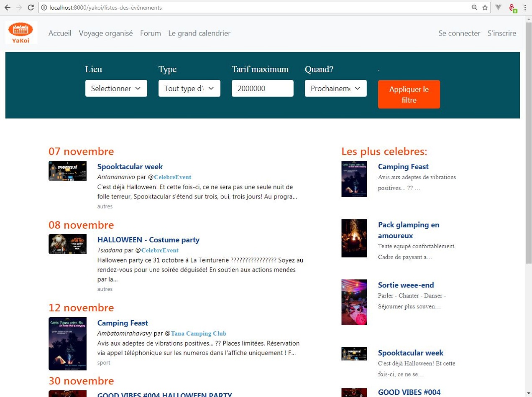
Task: Click the YaKoi logo icon
Action: coord(21,33)
